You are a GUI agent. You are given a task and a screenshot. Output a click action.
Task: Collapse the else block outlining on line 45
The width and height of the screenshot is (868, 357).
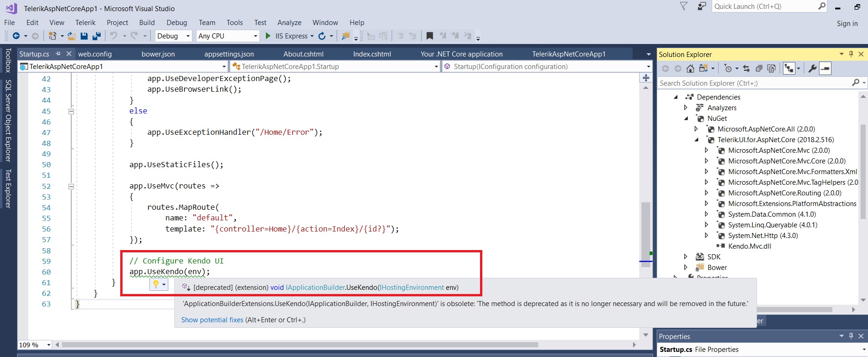[71, 111]
